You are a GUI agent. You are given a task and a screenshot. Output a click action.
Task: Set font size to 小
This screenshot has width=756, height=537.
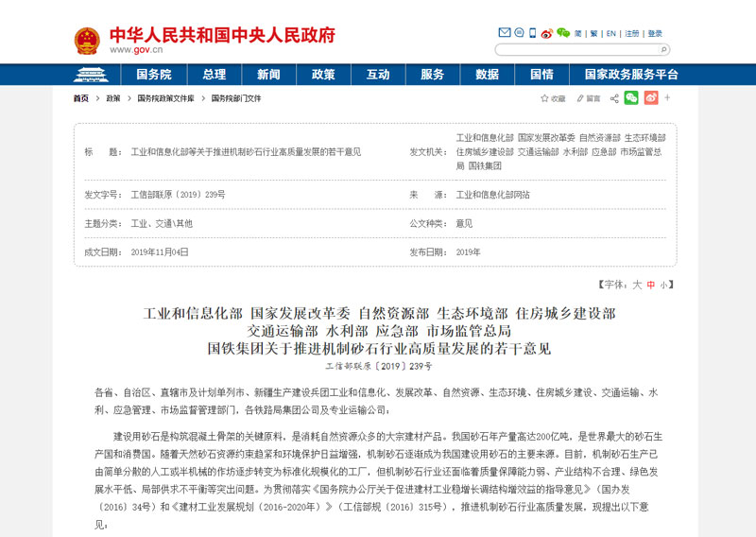point(663,284)
